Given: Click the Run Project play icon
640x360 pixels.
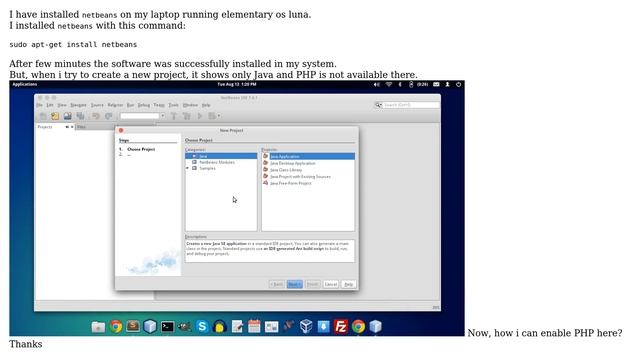Looking at the screenshot, I should click(x=200, y=116).
